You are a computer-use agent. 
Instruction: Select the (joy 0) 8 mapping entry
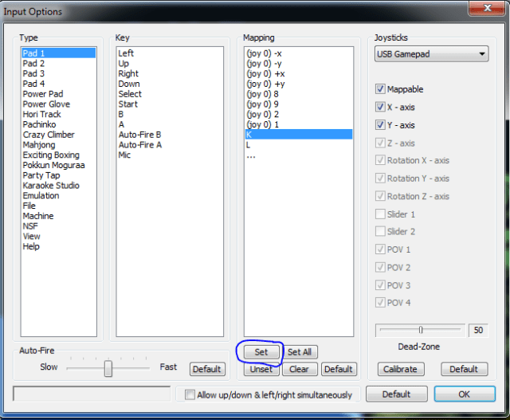(x=265, y=94)
